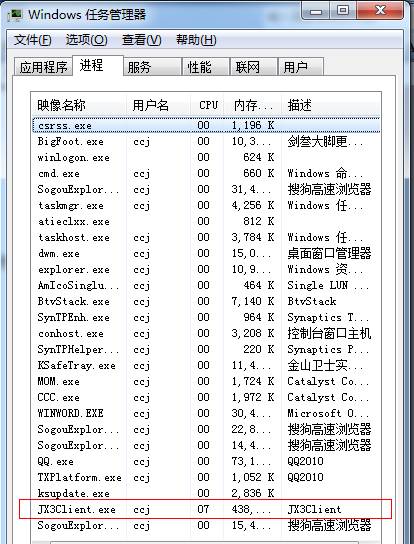Open the 选项(O) menu
Screen dimensions: 414x544
[86, 40]
